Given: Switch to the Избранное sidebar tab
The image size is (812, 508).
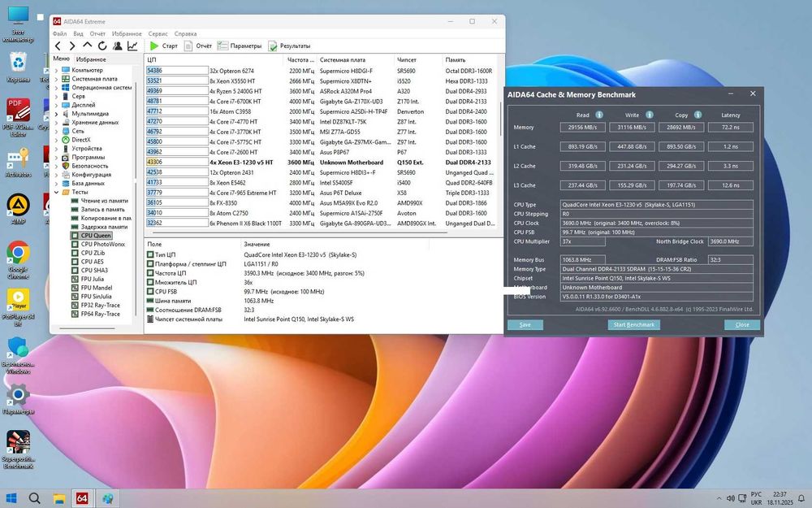Looking at the screenshot, I should click(91, 59).
